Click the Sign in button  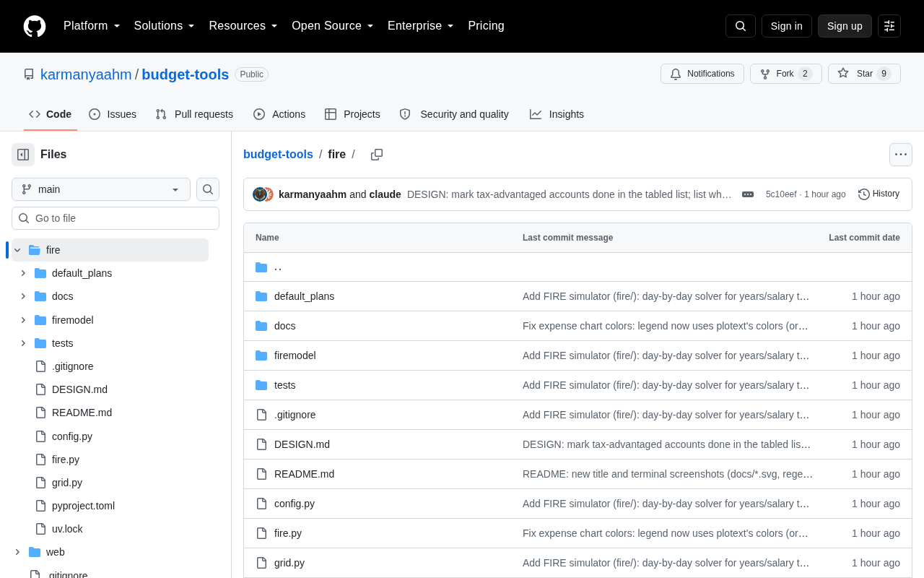point(787,26)
